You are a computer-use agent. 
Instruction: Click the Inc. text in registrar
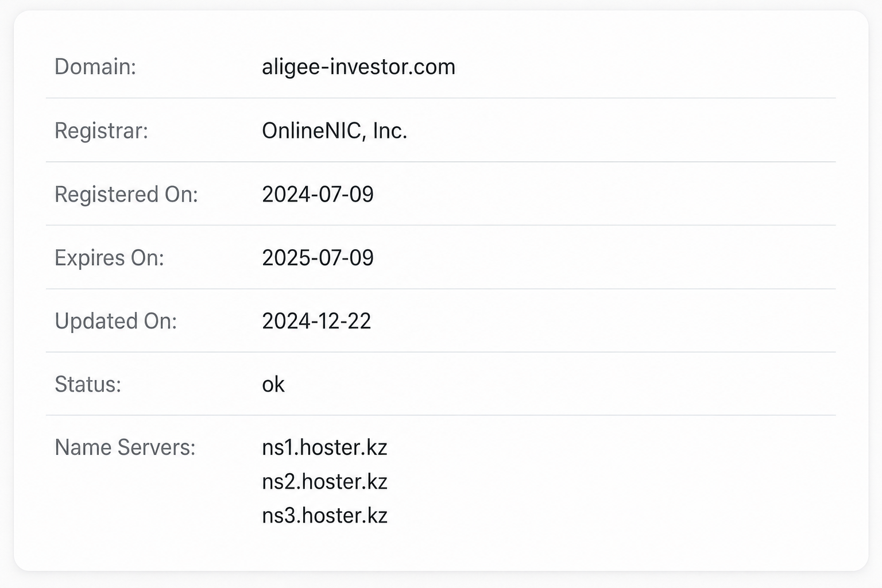tap(390, 131)
